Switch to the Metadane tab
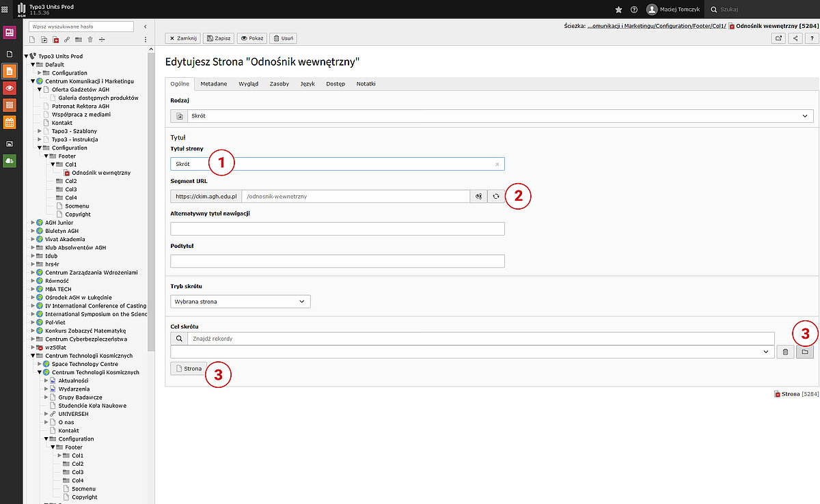The height and width of the screenshot is (504, 820). click(214, 83)
